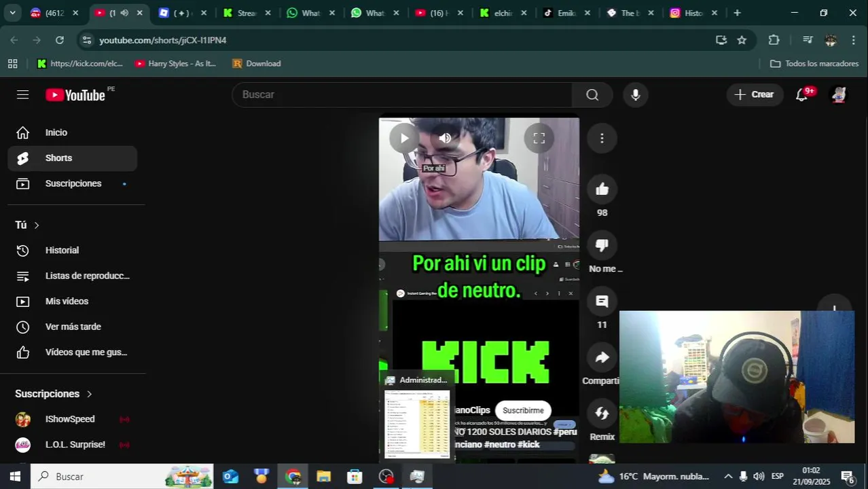Expand the Suscripciones heading

click(54, 394)
